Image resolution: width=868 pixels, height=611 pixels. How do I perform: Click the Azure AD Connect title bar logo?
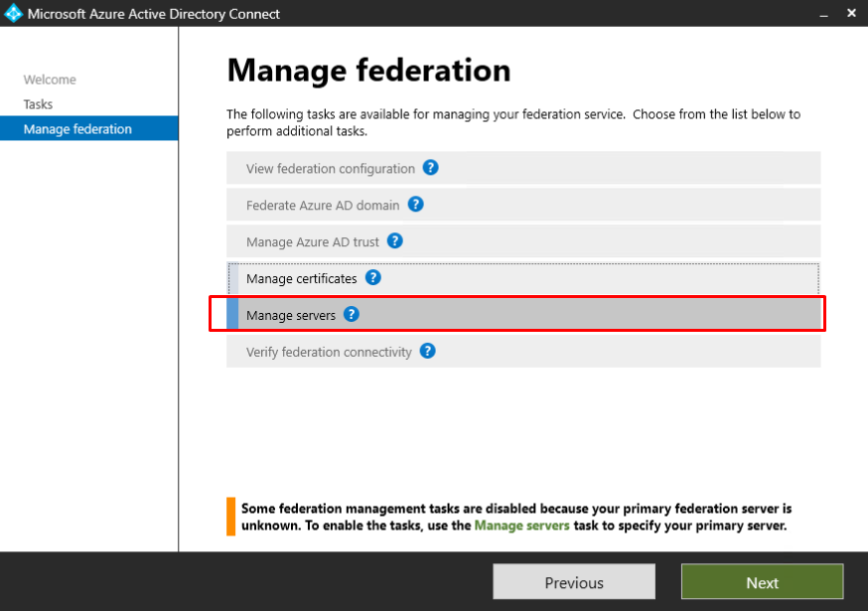pyautogui.click(x=14, y=14)
